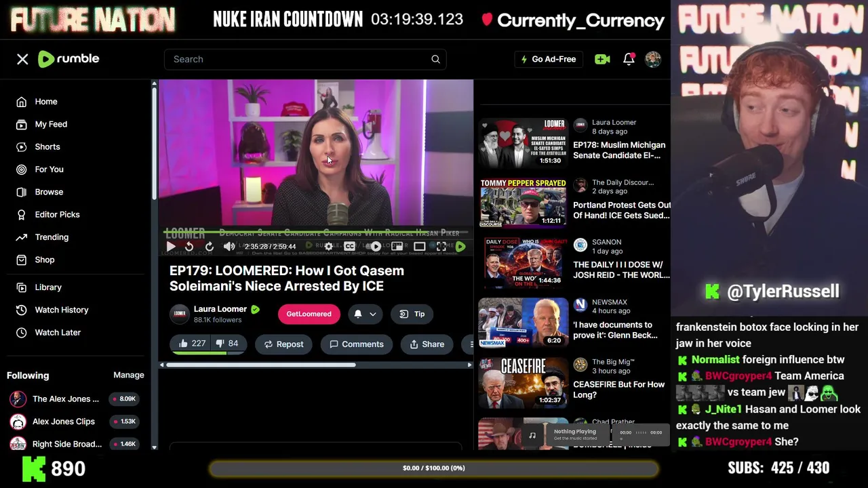Click the search magnifier icon
The width and height of the screenshot is (868, 488).
[435, 59]
